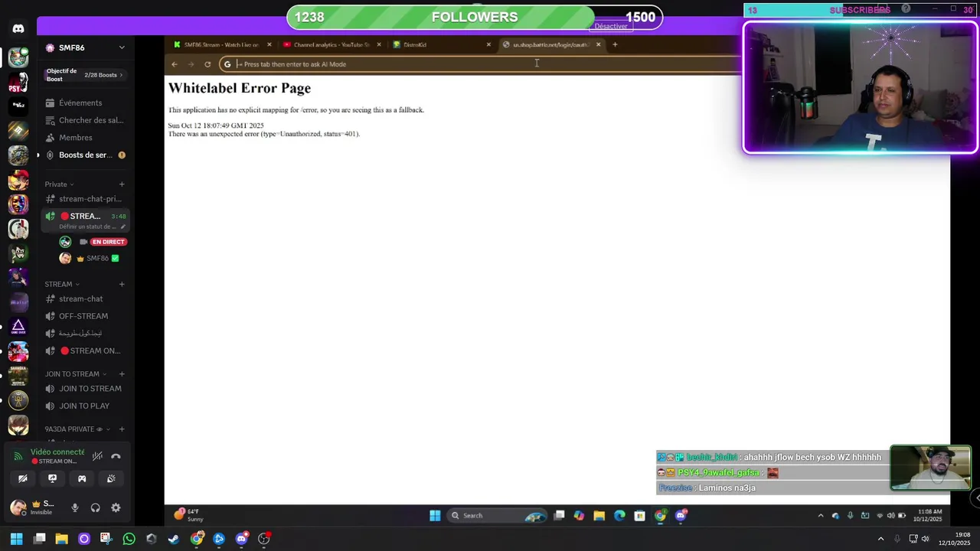Switch to the SMF86 Stream browser tab
This screenshot has width=980, height=551.
click(221, 44)
